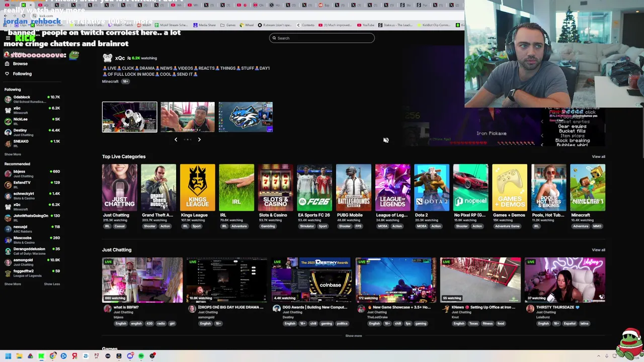Click the Adventure Game tag

[x=507, y=226]
